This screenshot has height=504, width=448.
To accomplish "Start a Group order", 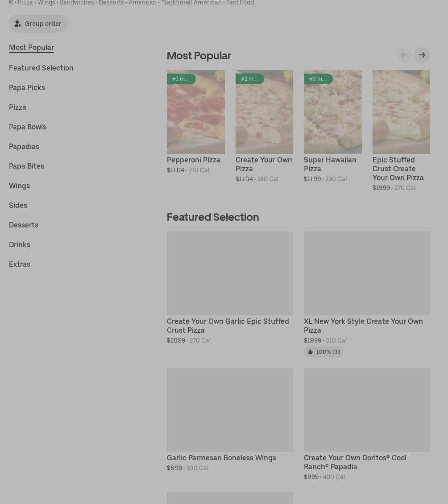I will point(38,24).
